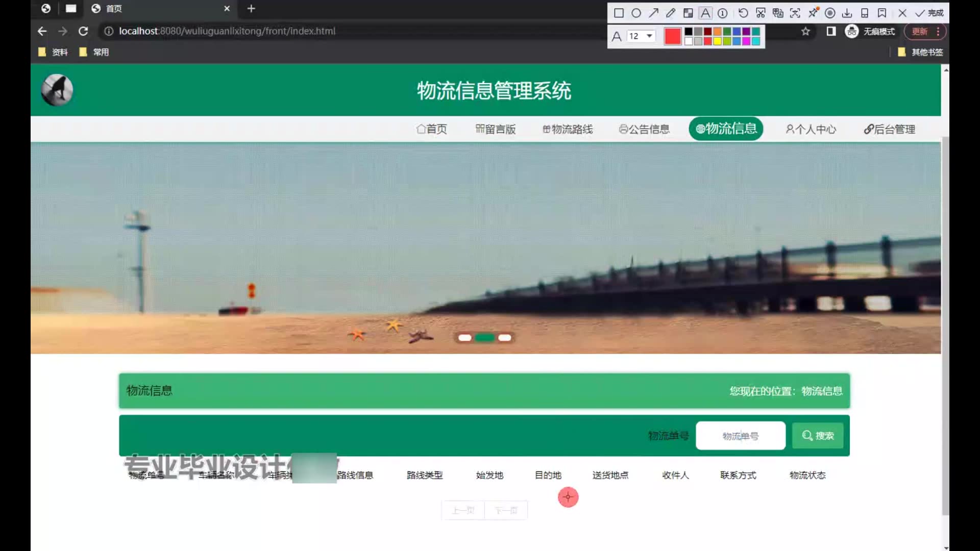Screen dimensions: 980x551
Task: Toggle the browser side panel button
Action: click(831, 32)
